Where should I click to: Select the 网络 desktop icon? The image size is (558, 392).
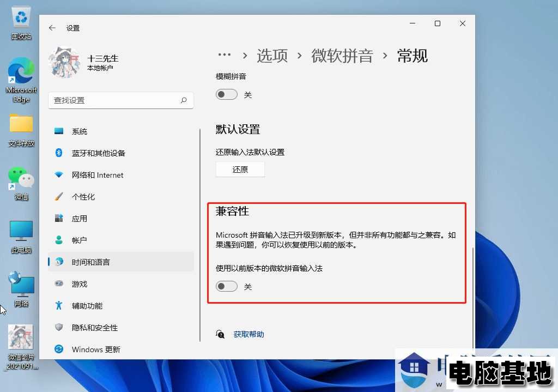21,289
